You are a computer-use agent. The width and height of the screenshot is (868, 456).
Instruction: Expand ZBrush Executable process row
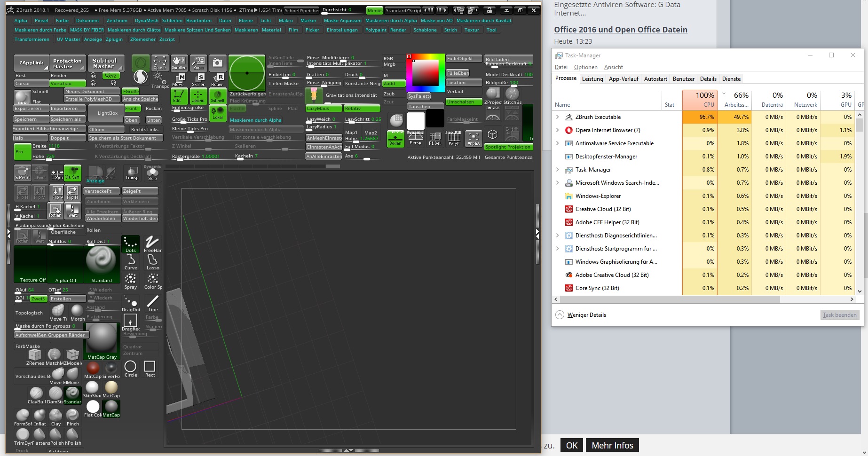[x=558, y=117]
